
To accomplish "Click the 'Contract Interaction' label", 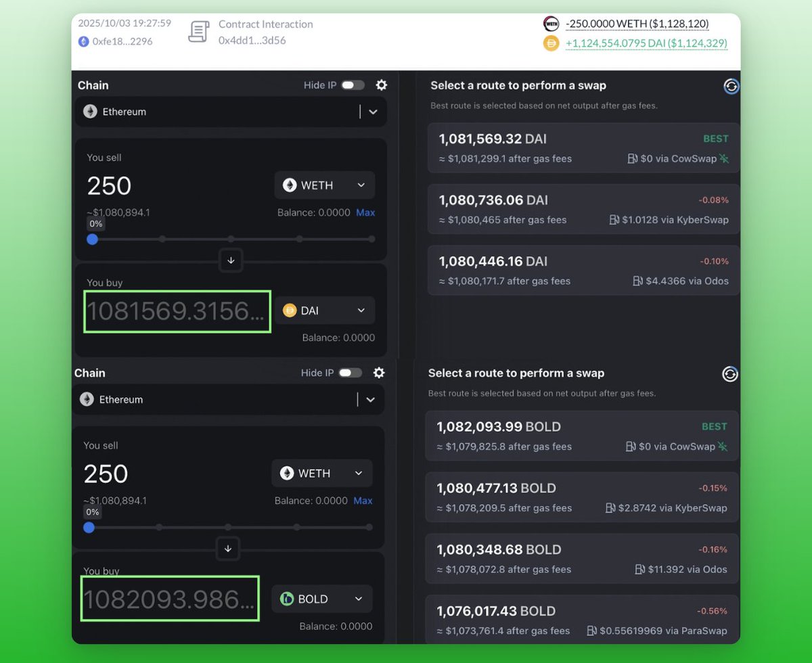I will coord(266,24).
